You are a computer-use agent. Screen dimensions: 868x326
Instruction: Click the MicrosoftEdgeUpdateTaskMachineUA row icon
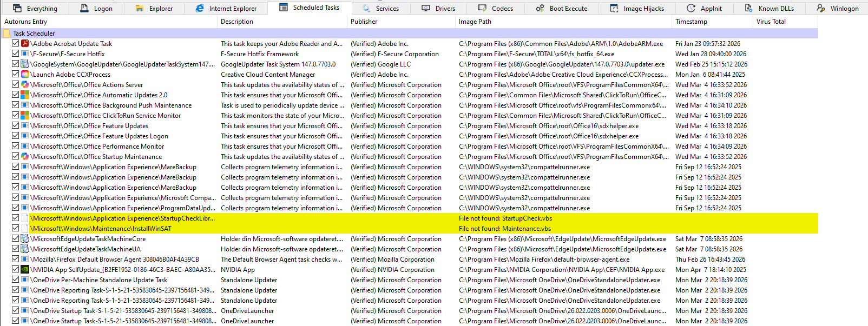(x=25, y=249)
